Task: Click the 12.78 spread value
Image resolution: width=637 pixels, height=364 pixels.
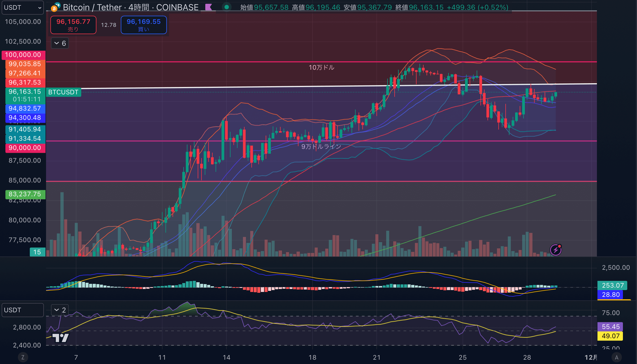Action: click(109, 25)
